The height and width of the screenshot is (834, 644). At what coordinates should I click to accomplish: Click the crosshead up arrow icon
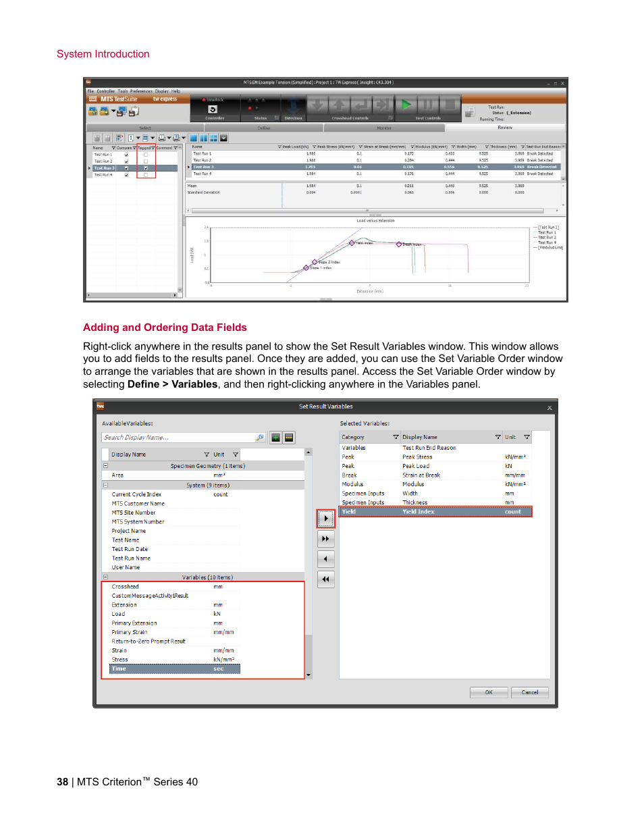pyautogui.click(x=340, y=105)
